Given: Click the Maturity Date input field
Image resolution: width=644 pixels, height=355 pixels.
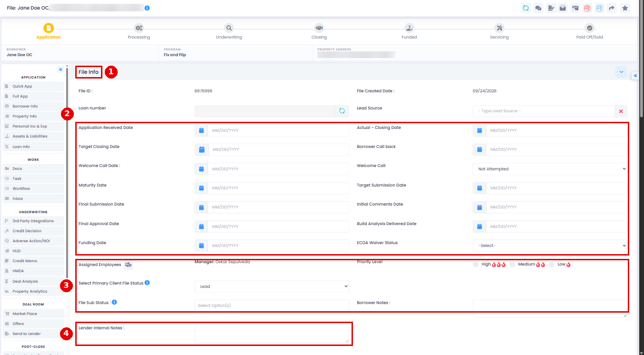Looking at the screenshot, I should click(278, 188).
